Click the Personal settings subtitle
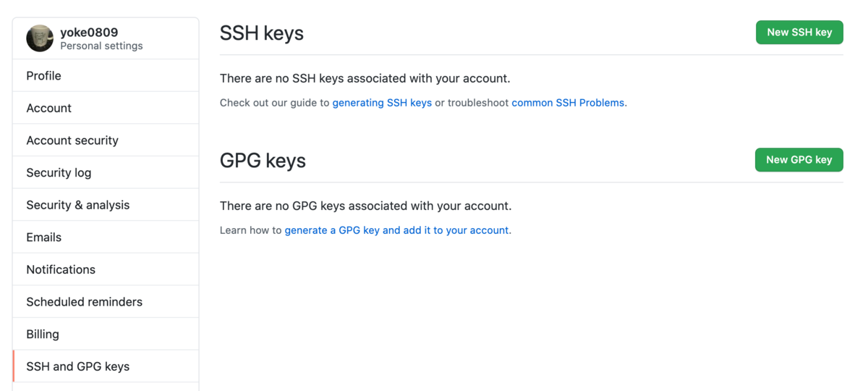The width and height of the screenshot is (868, 391). (101, 46)
